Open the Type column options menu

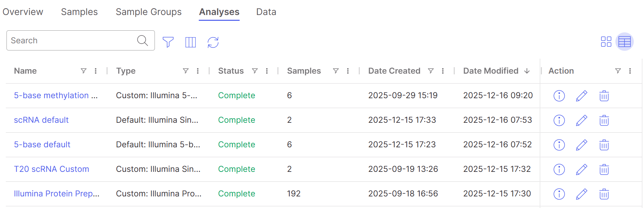click(x=198, y=71)
